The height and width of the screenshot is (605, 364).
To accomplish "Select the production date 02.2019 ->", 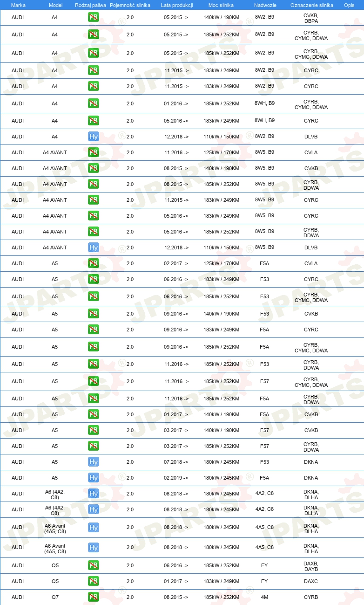I will point(176,478).
